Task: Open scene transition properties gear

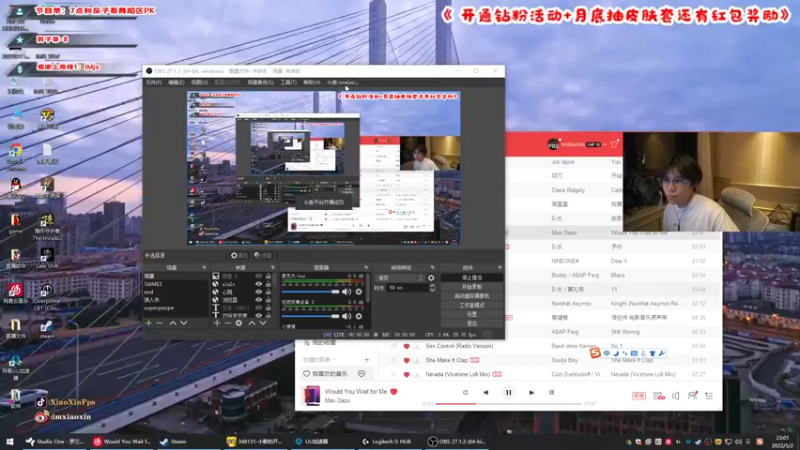Action: coord(431,278)
